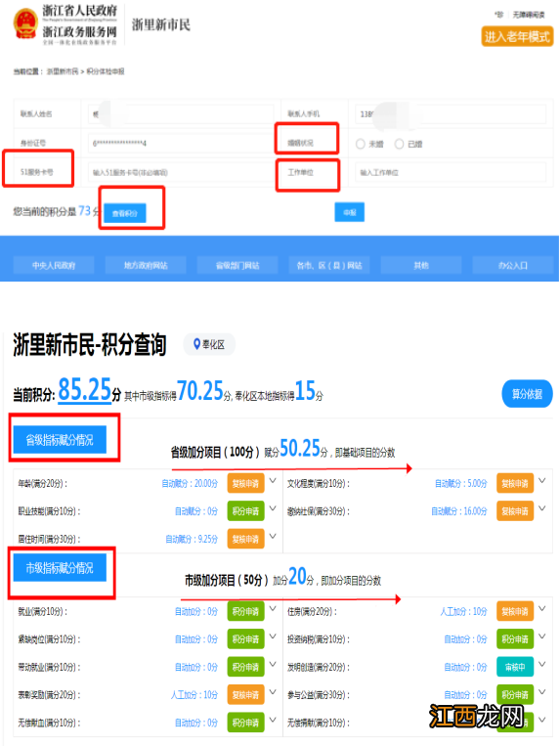Click 复核申请 in the 住房 row
Screen dimensions: 560x746
click(515, 611)
